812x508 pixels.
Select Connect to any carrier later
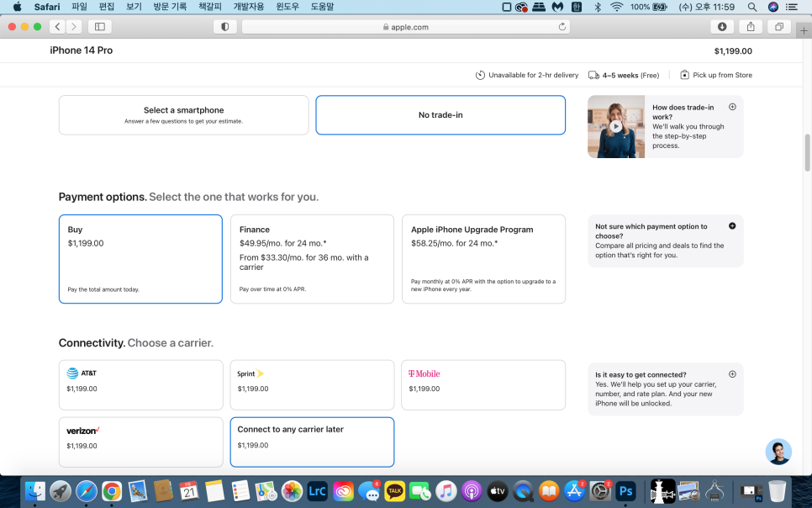click(312, 442)
